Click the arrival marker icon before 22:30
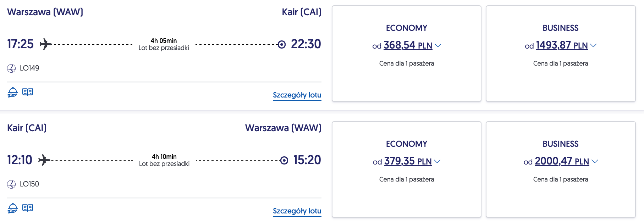Screen dimensions: 644x223 [x=282, y=45]
